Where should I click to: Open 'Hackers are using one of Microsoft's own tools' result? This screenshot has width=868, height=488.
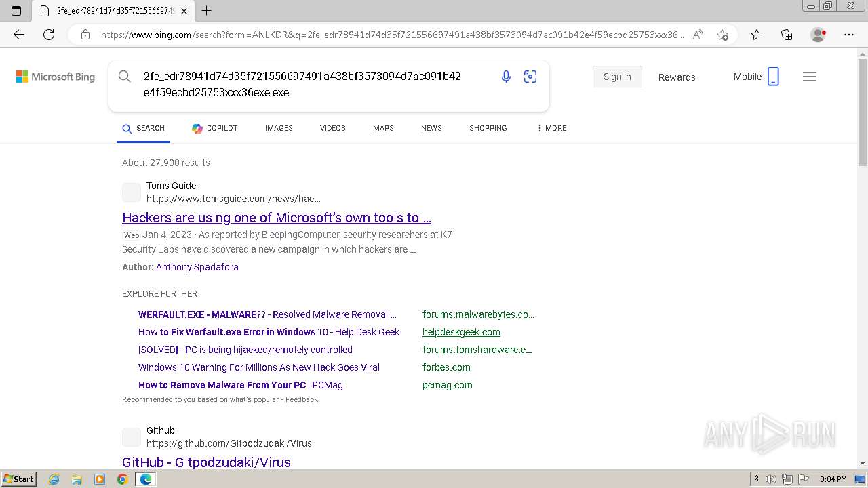277,218
